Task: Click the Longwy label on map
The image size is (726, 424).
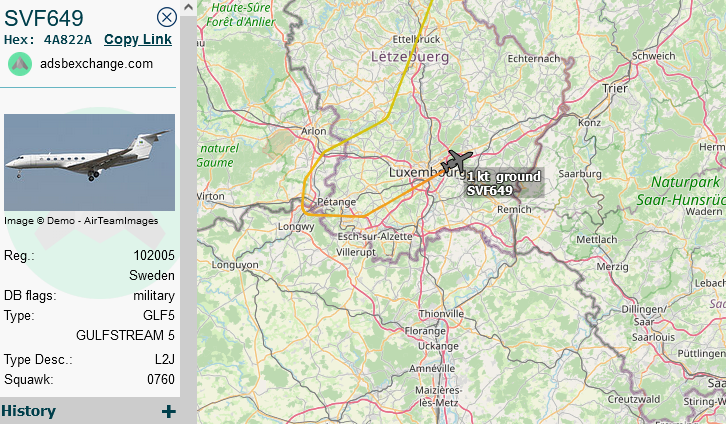Action: click(296, 227)
